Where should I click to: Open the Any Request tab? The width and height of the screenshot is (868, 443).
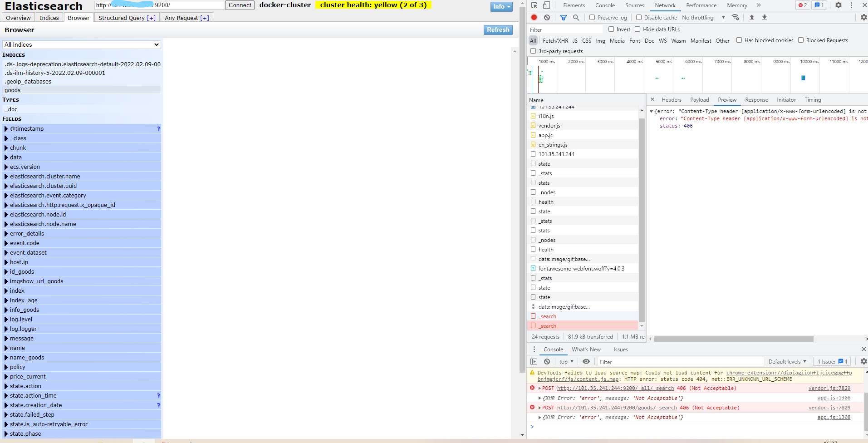pos(186,18)
